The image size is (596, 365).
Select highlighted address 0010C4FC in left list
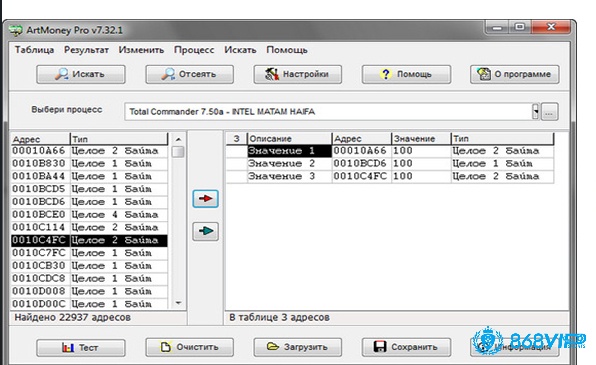(89, 240)
